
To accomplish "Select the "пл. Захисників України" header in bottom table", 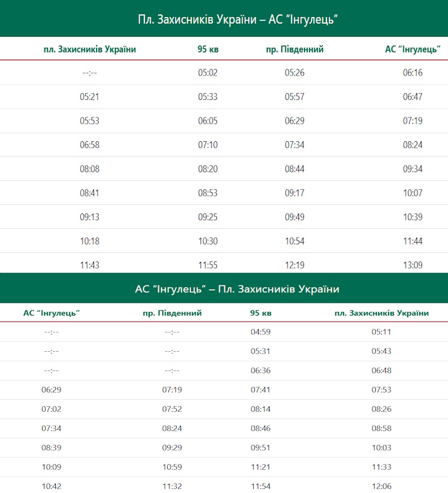I will (x=381, y=312).
